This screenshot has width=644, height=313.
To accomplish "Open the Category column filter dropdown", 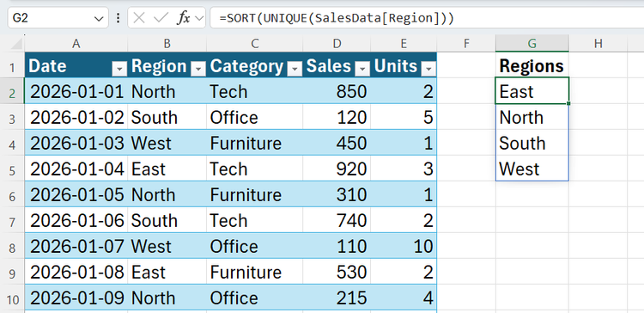I will point(295,70).
